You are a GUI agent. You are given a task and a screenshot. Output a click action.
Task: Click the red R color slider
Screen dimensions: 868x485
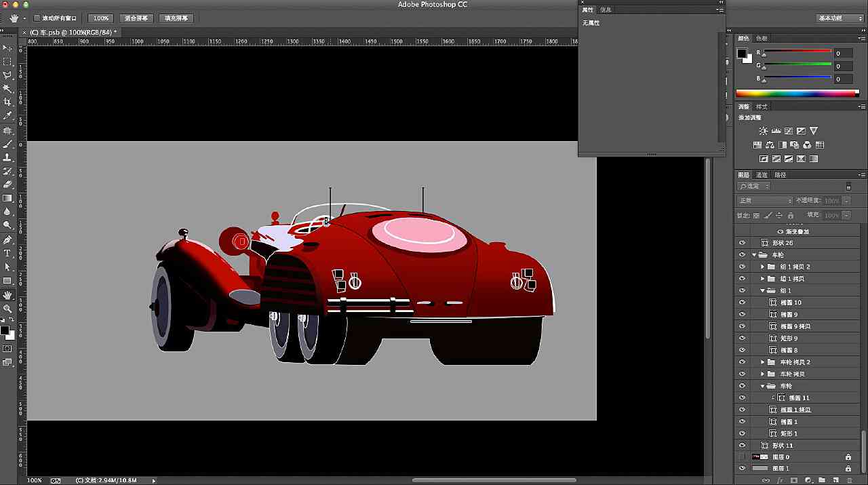click(797, 52)
